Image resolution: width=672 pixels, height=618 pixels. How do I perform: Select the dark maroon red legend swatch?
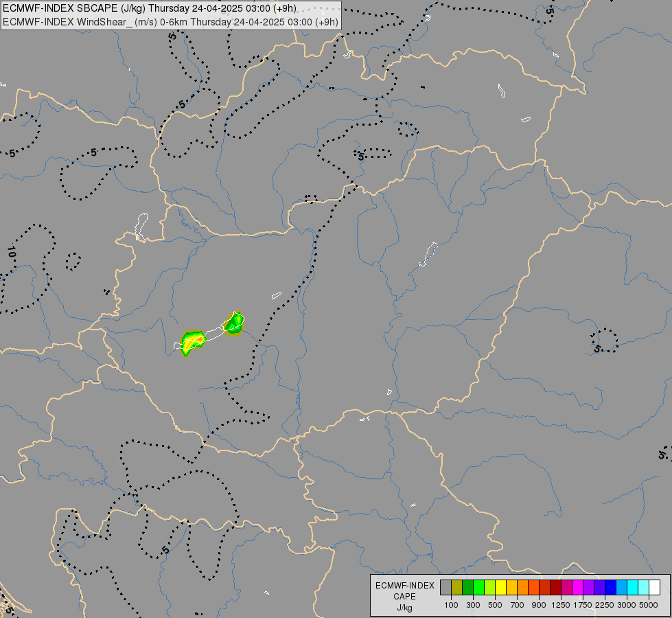click(555, 588)
